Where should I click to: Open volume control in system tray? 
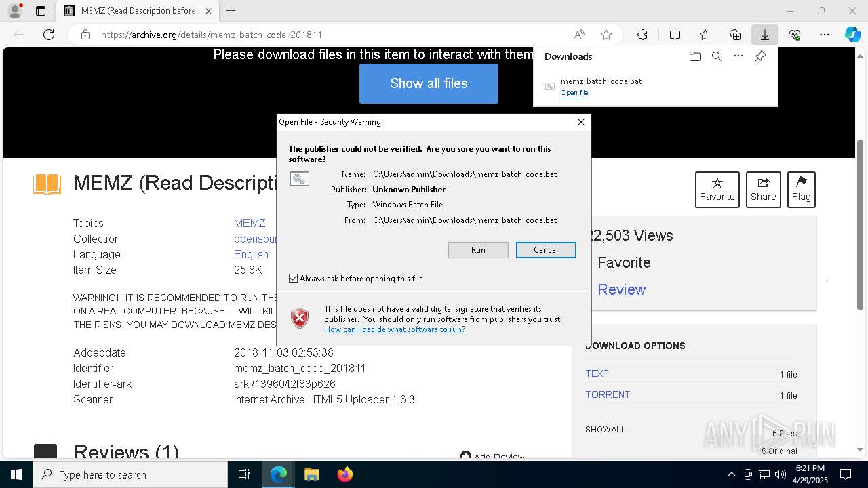pyautogui.click(x=781, y=474)
